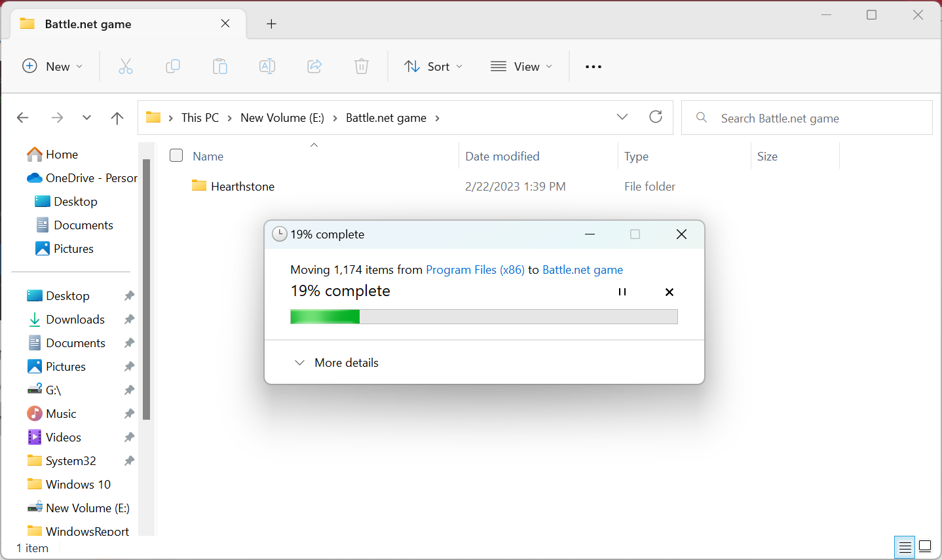Unpin Videos using its pin icon
The height and width of the screenshot is (560, 942).
129,438
